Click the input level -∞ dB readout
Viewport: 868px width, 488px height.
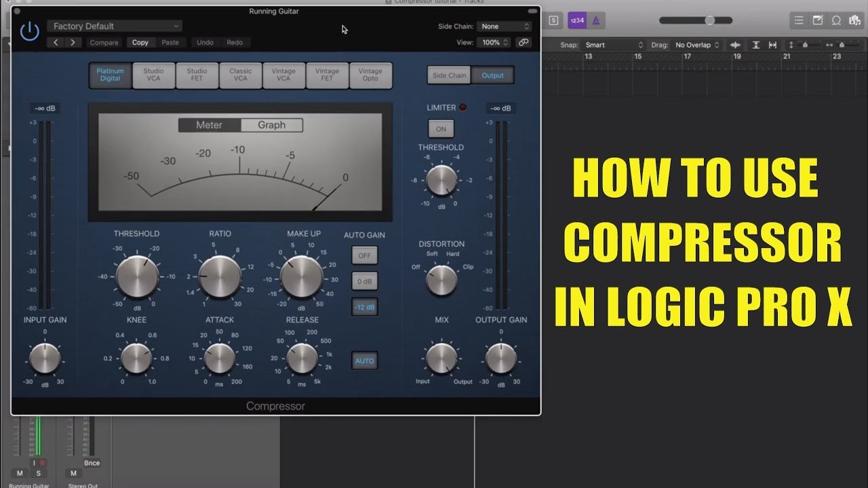coord(45,108)
